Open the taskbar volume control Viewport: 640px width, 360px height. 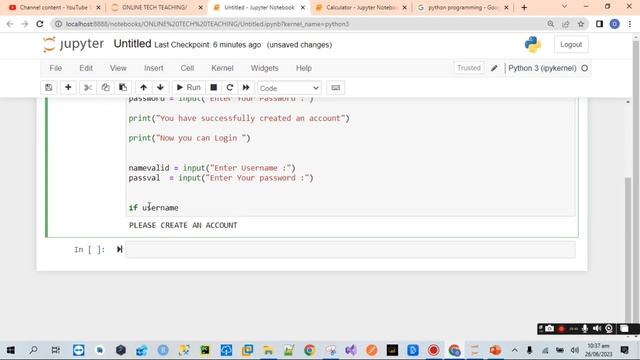[575, 350]
